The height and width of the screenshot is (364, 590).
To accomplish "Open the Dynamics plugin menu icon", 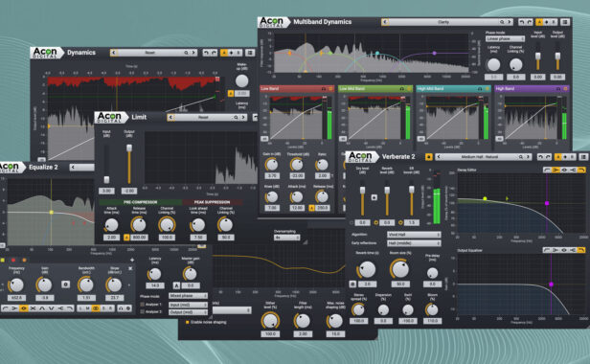I will (249, 53).
